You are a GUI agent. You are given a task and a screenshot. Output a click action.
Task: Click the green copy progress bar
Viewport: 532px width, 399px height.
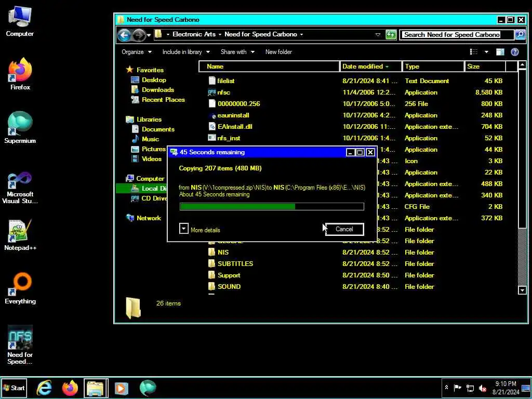[272, 206]
